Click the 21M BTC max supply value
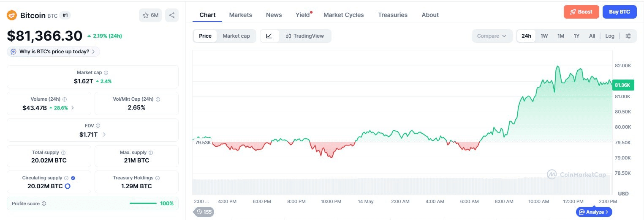This screenshot has width=644, height=220. click(x=136, y=161)
